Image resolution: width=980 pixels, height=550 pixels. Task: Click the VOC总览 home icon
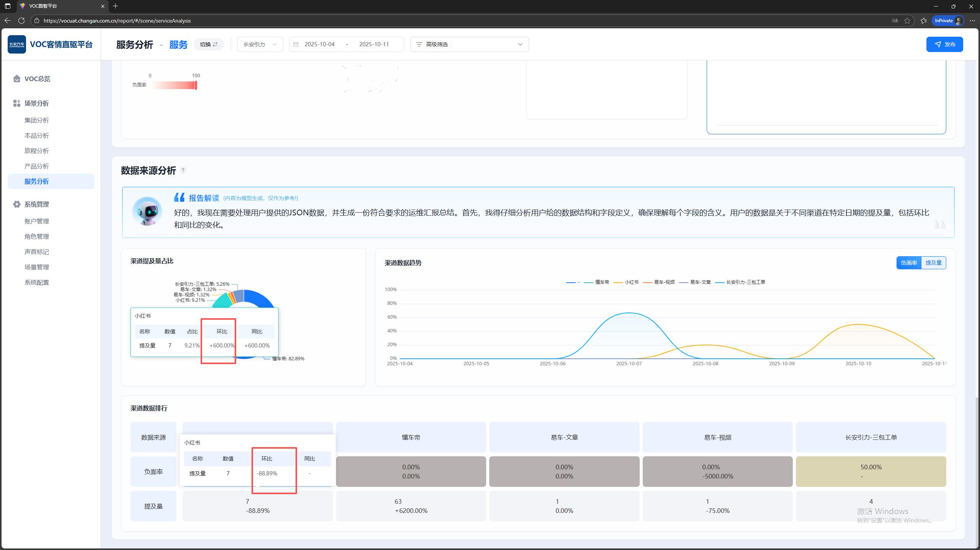coord(16,79)
